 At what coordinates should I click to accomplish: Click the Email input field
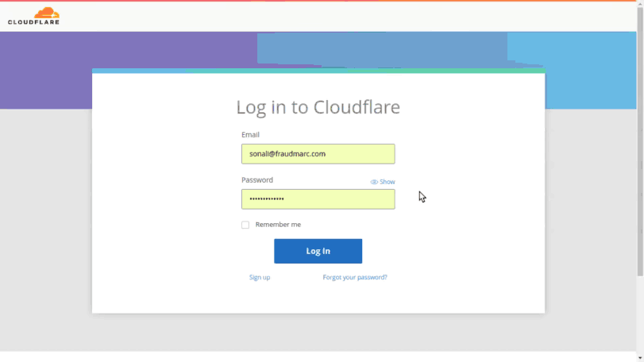coord(318,154)
